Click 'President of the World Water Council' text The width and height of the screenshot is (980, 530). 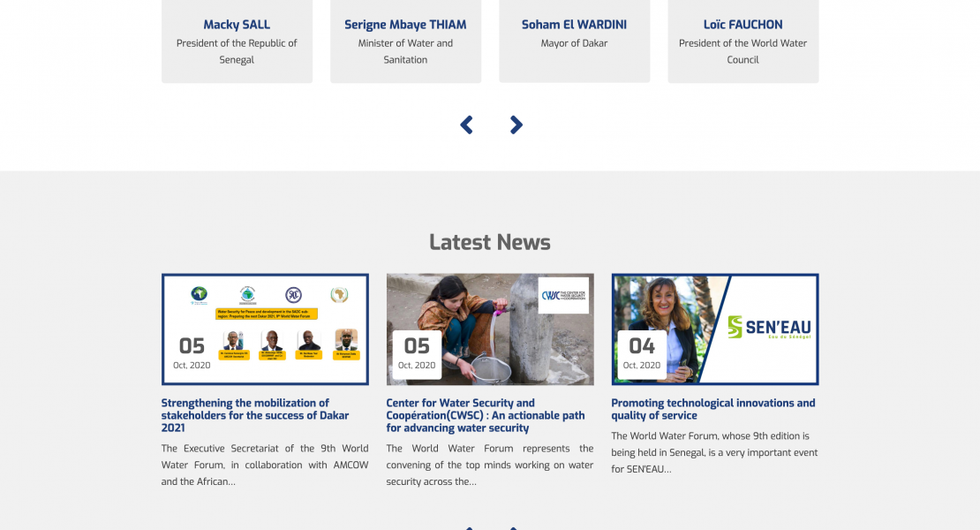pos(743,51)
